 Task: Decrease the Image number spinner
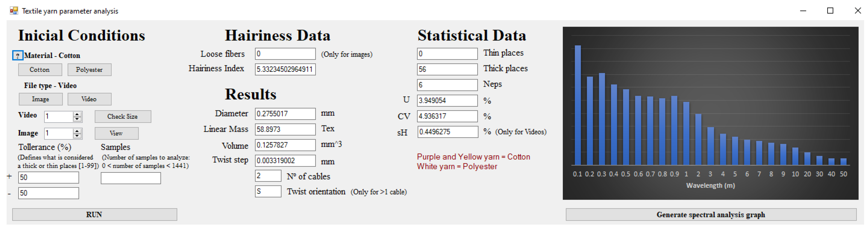(x=77, y=136)
